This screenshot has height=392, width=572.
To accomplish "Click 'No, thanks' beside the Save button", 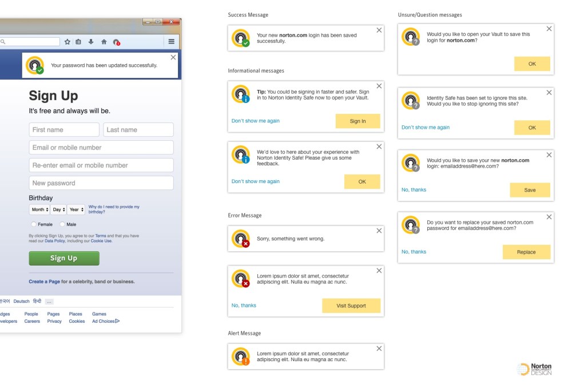I will 414,190.
